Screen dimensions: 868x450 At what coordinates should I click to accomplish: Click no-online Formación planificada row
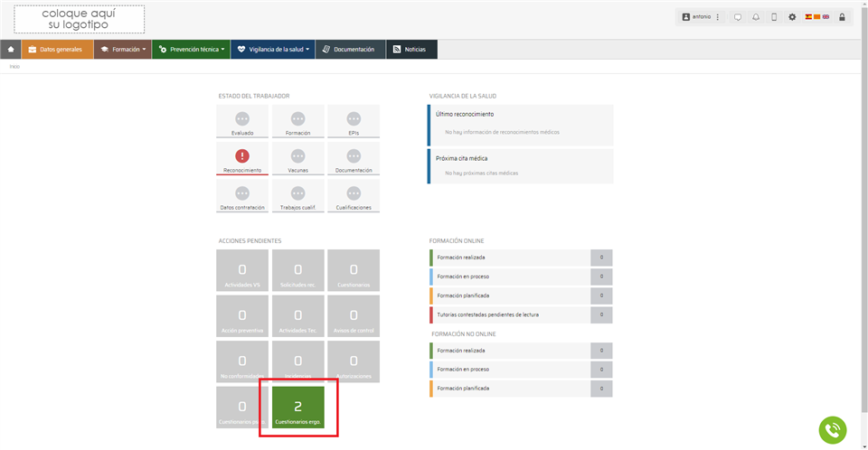[x=521, y=388]
